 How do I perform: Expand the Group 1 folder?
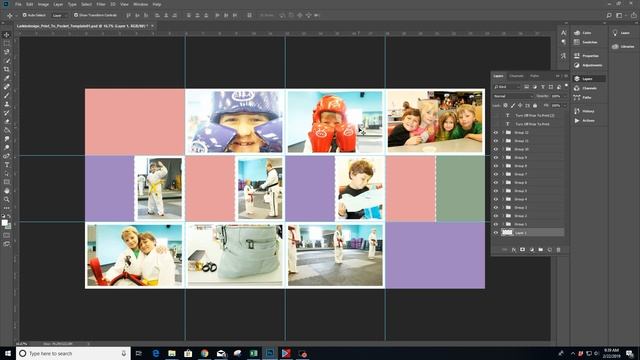pos(503,224)
